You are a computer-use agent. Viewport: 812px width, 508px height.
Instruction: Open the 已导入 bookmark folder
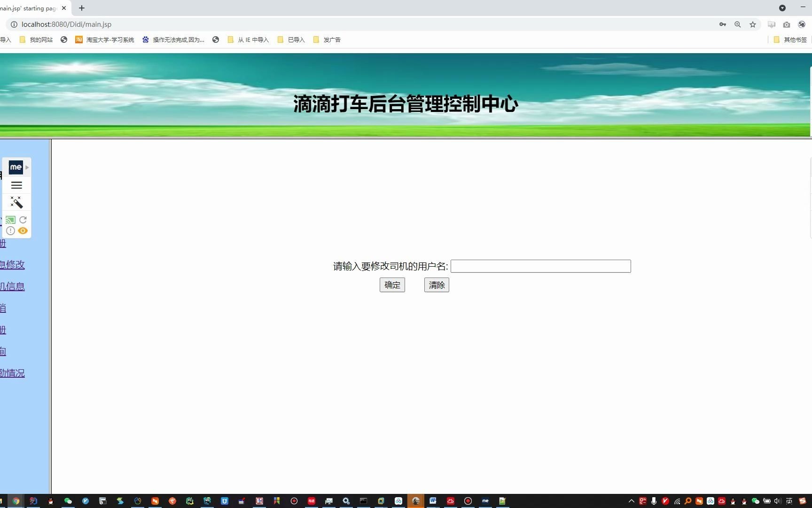(291, 40)
